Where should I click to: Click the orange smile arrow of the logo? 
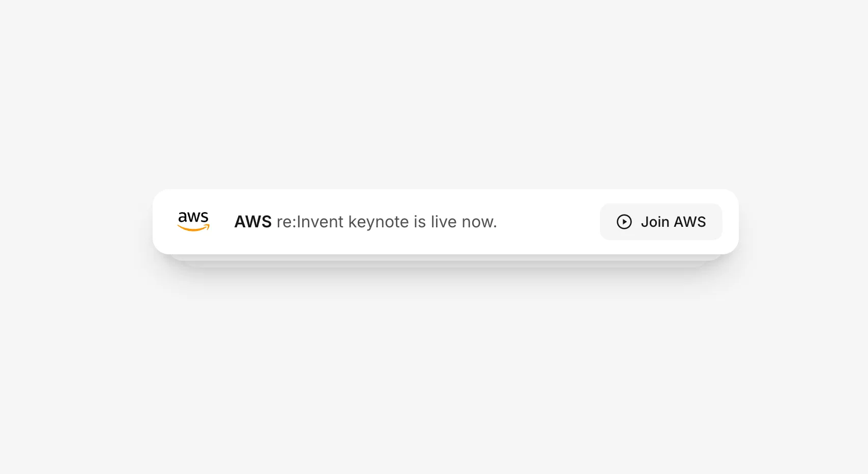[x=193, y=228]
